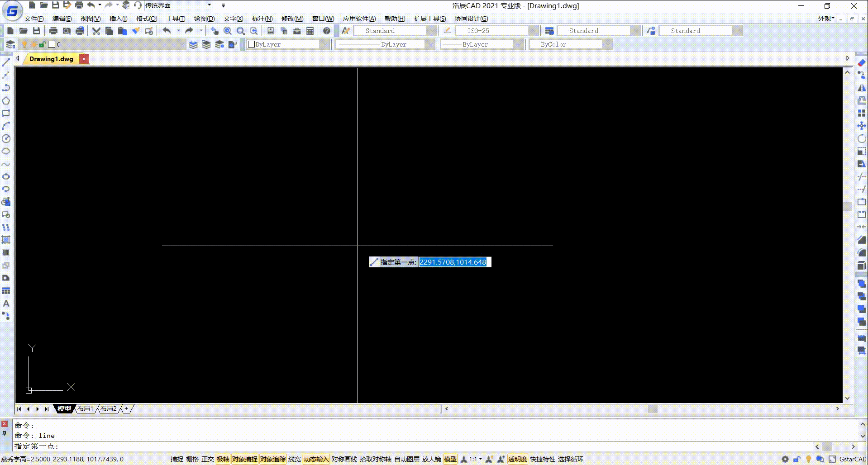Click 快捷特性 in status bar
This screenshot has width=868, height=465.
pyautogui.click(x=543, y=459)
